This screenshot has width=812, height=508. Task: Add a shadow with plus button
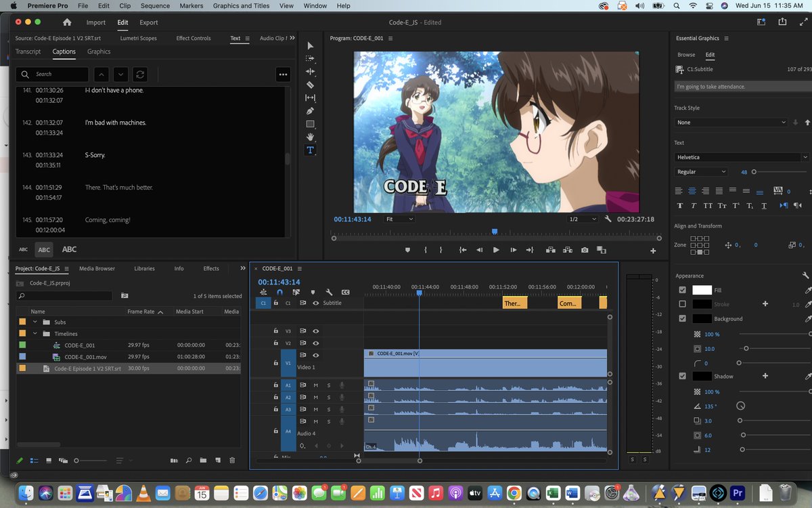(x=765, y=376)
